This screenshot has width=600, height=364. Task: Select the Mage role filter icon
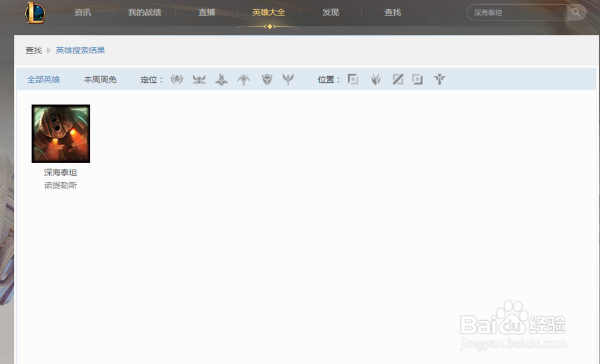(x=221, y=79)
